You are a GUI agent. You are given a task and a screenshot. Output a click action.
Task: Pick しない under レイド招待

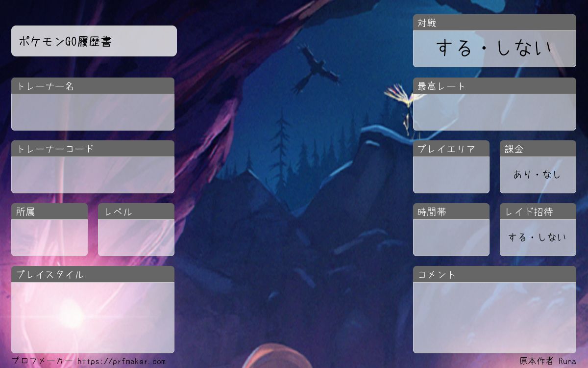click(x=552, y=237)
